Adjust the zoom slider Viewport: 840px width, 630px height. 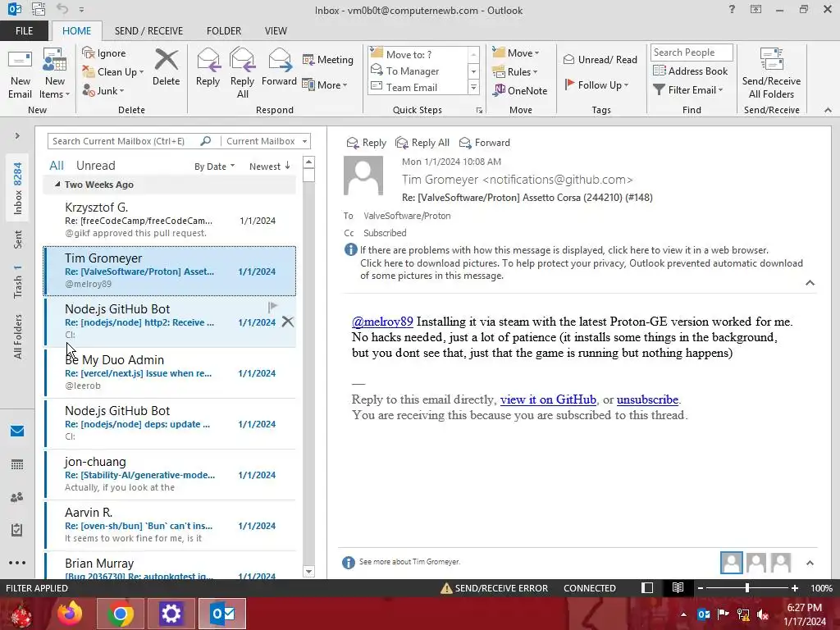coord(746,588)
